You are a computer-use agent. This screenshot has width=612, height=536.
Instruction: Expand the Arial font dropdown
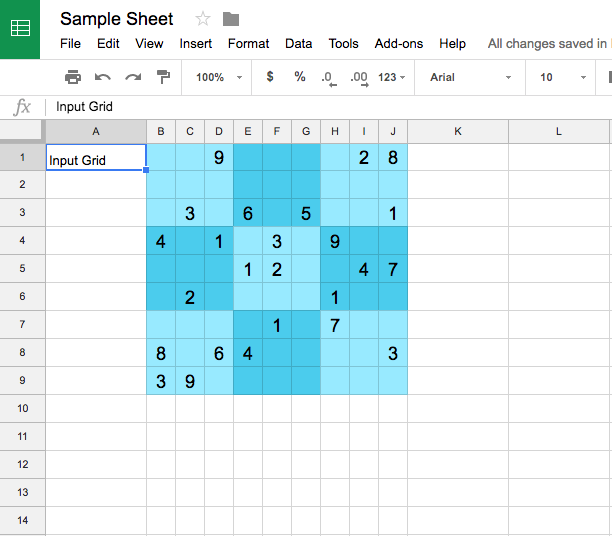470,77
